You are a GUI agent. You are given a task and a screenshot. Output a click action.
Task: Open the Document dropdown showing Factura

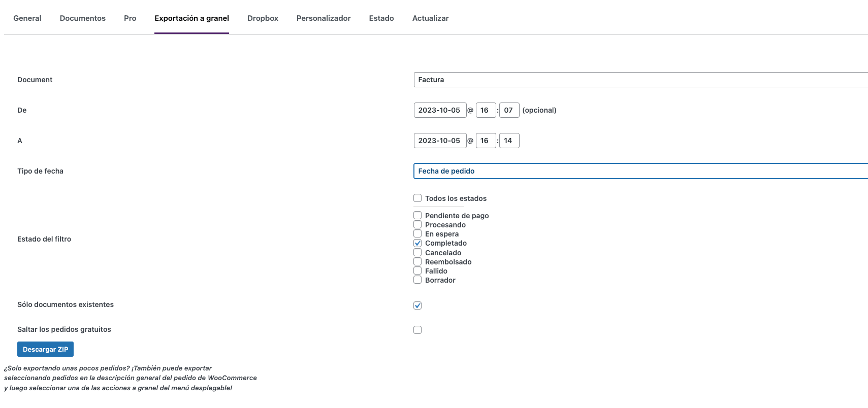click(x=640, y=80)
